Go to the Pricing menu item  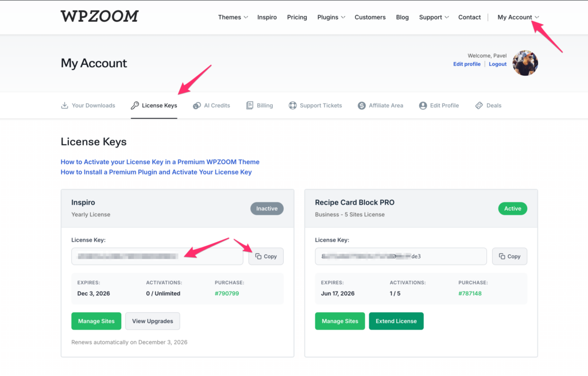297,17
